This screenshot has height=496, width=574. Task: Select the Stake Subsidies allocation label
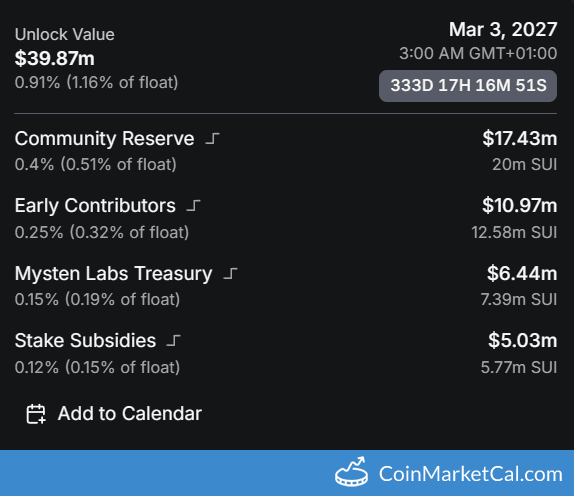pyautogui.click(x=85, y=340)
